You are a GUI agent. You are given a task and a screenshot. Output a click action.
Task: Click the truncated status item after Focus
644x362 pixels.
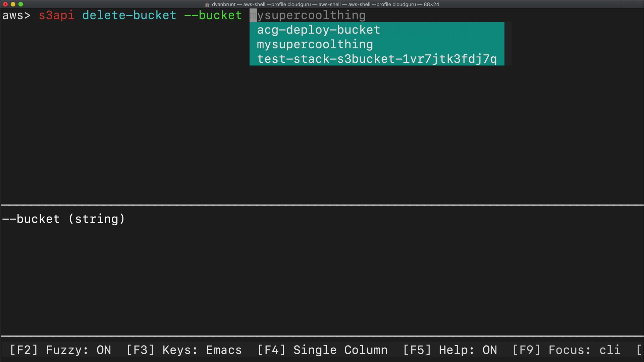639,350
